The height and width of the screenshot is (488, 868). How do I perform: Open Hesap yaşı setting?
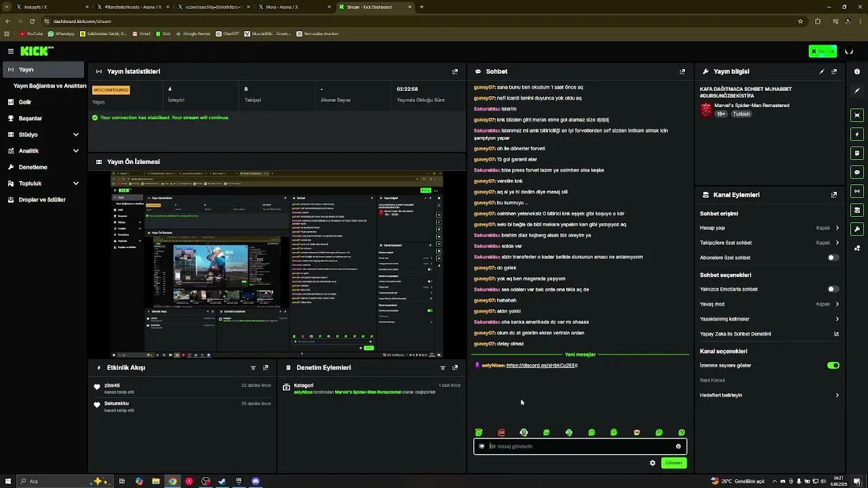click(x=769, y=228)
